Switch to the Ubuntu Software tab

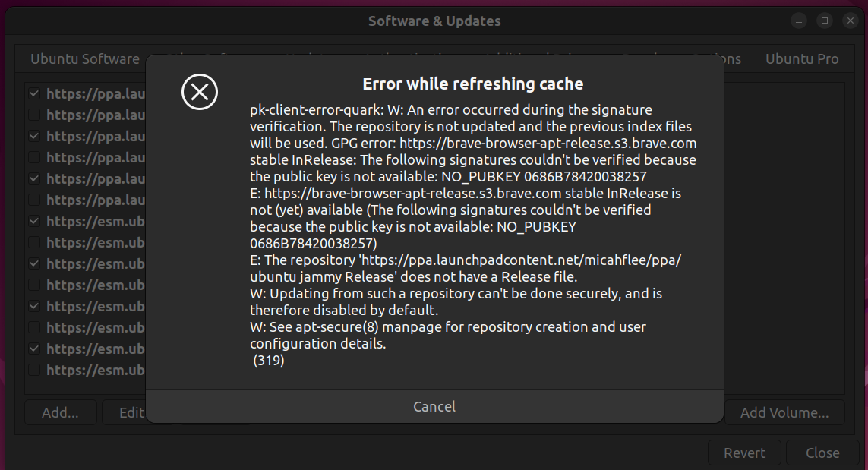click(x=85, y=58)
